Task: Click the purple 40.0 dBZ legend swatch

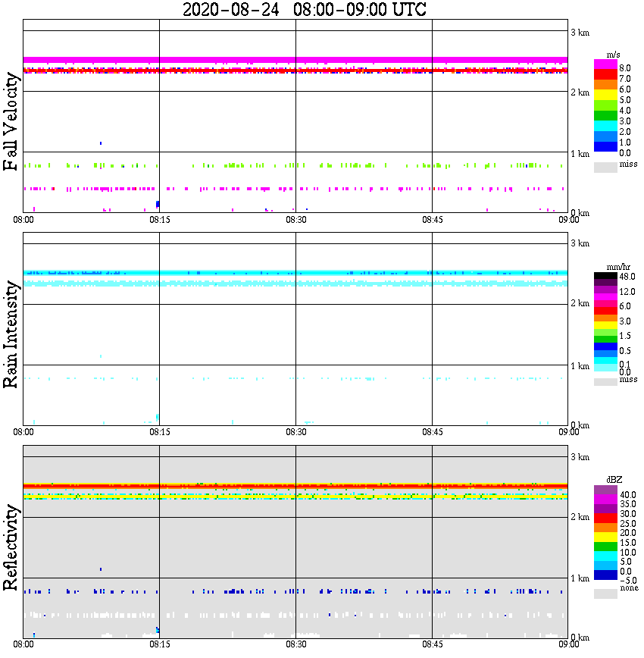Action: click(605, 490)
